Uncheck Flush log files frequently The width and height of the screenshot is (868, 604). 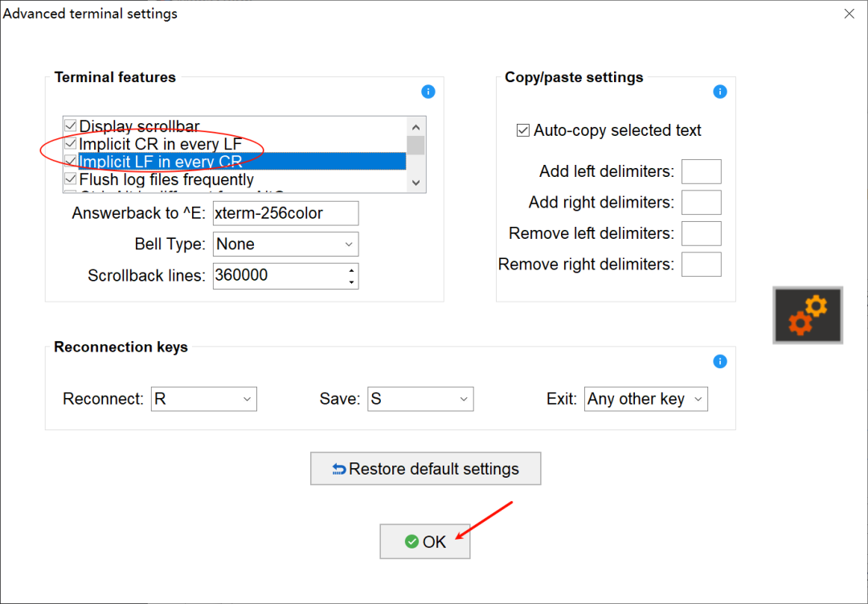[x=70, y=179]
